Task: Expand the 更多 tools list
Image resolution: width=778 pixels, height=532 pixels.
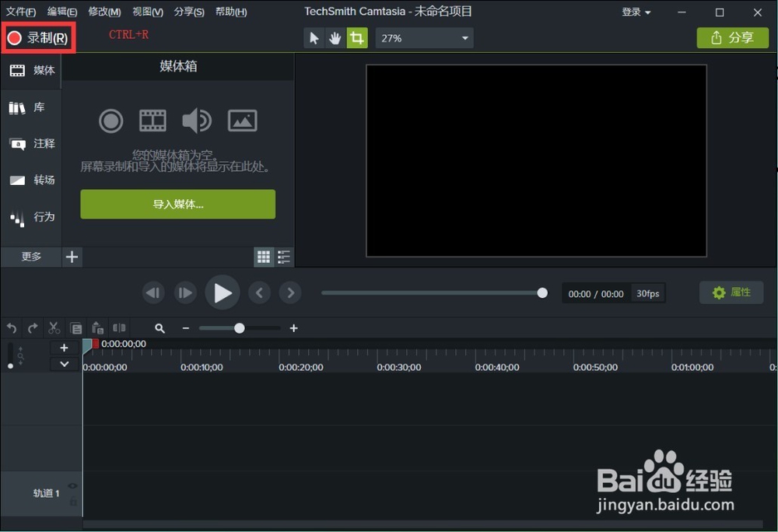Action: [31, 257]
